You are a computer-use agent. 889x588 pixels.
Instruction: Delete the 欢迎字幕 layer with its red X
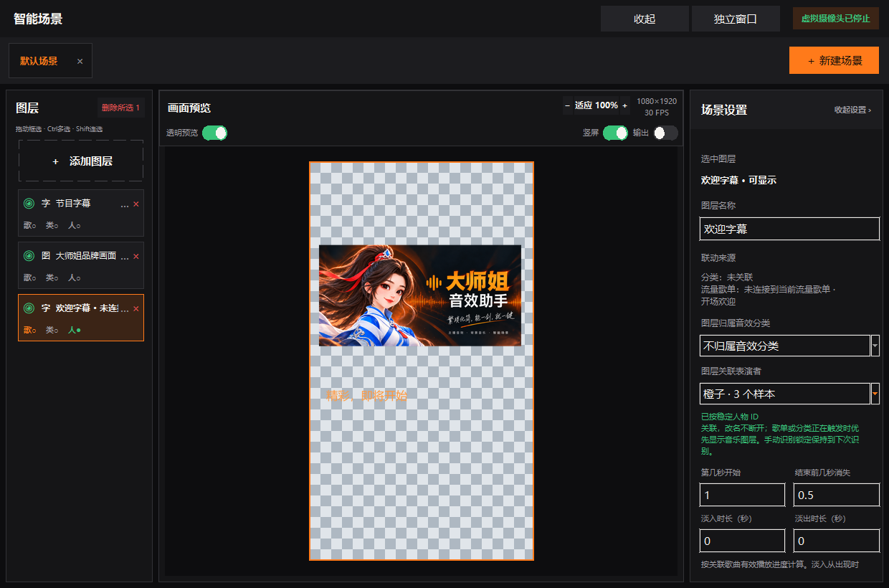coord(136,309)
